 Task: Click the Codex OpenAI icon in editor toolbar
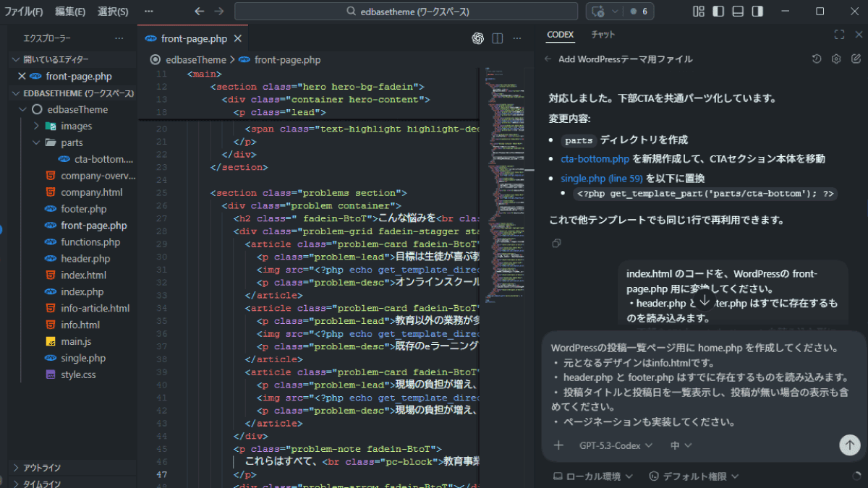click(x=477, y=38)
